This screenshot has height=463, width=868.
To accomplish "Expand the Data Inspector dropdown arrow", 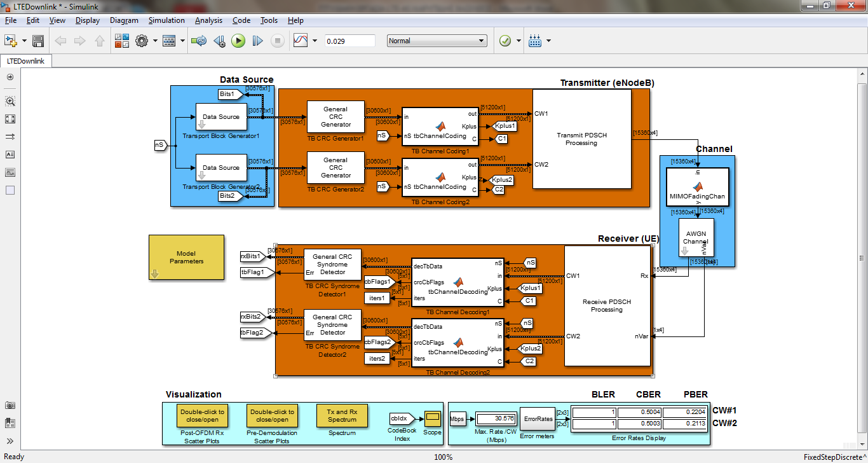I will [315, 41].
